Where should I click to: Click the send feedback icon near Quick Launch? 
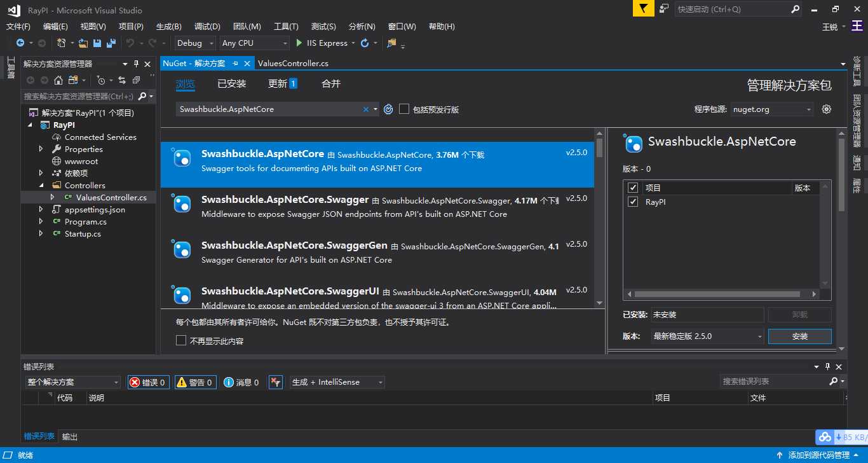point(663,9)
